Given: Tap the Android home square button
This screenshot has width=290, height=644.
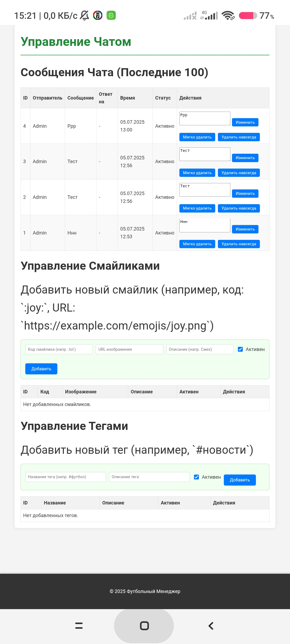Looking at the screenshot, I should pyautogui.click(x=144, y=626).
